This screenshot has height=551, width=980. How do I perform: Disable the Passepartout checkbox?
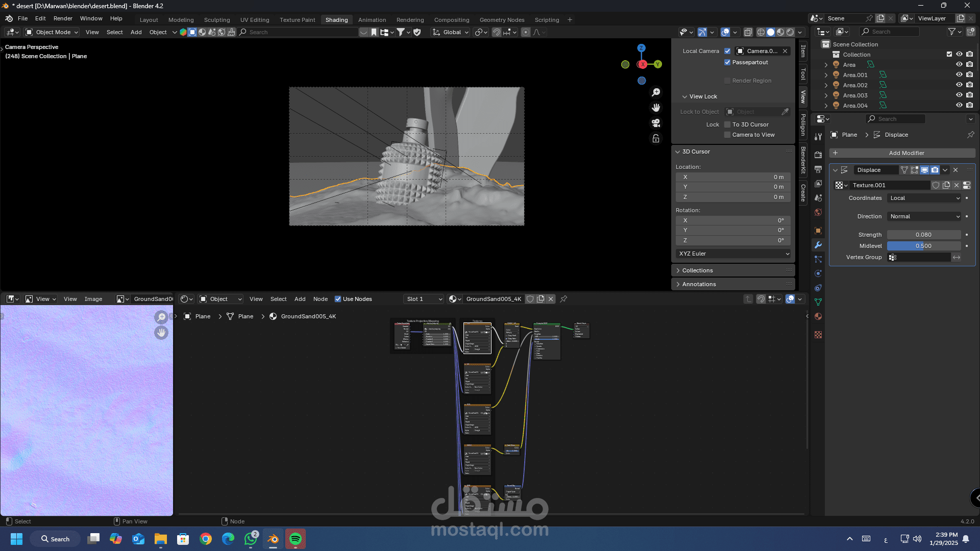[x=727, y=62]
